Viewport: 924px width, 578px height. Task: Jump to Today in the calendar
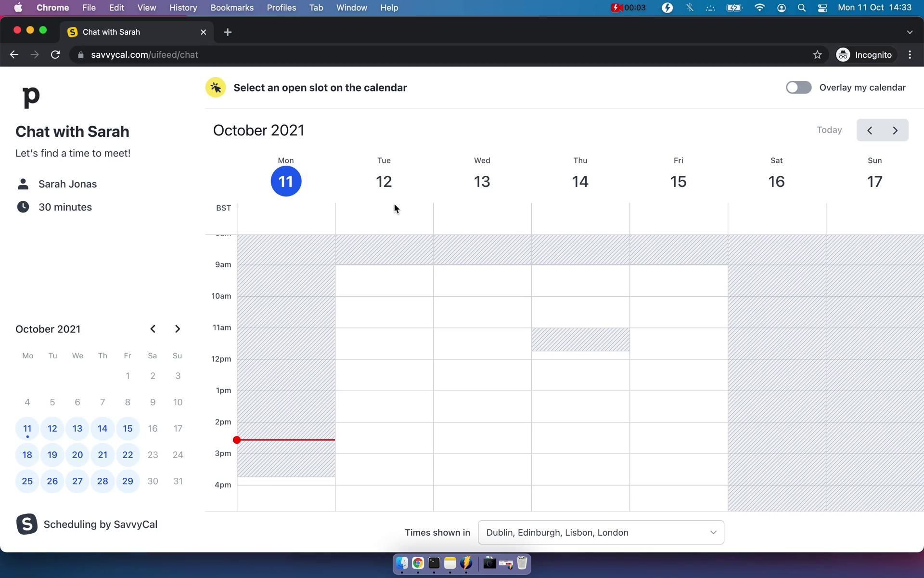click(829, 130)
